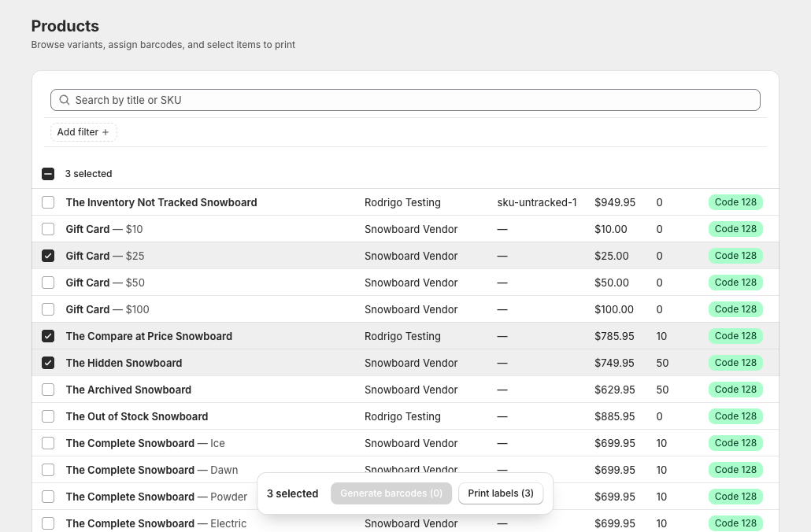Click the $749.95 price cell

[x=614, y=363]
